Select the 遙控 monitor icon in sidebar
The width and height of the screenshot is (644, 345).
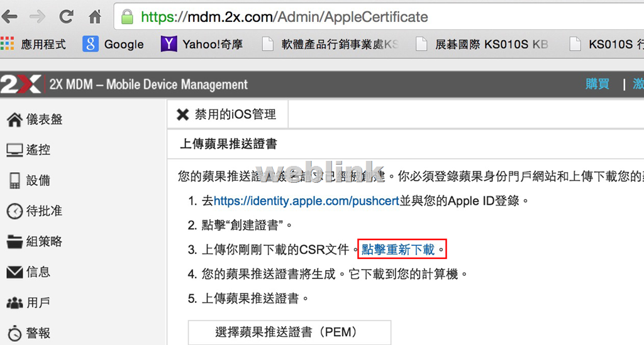tap(14, 150)
